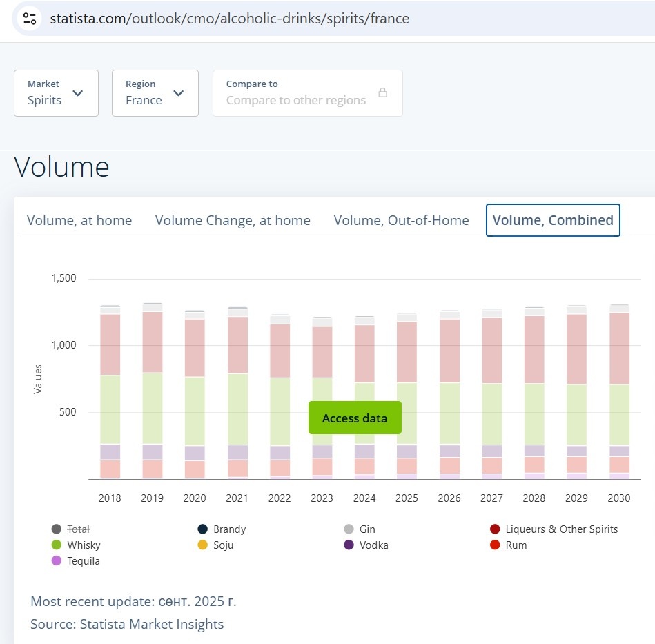This screenshot has width=655, height=644.
Task: Click the yellow Soju legend dot
Action: pos(203,545)
